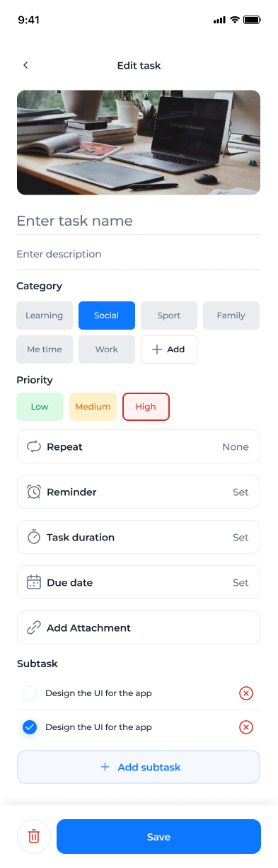This screenshot has height=868, width=278.
Task: Check the unchecked first subtask circle
Action: [30, 693]
